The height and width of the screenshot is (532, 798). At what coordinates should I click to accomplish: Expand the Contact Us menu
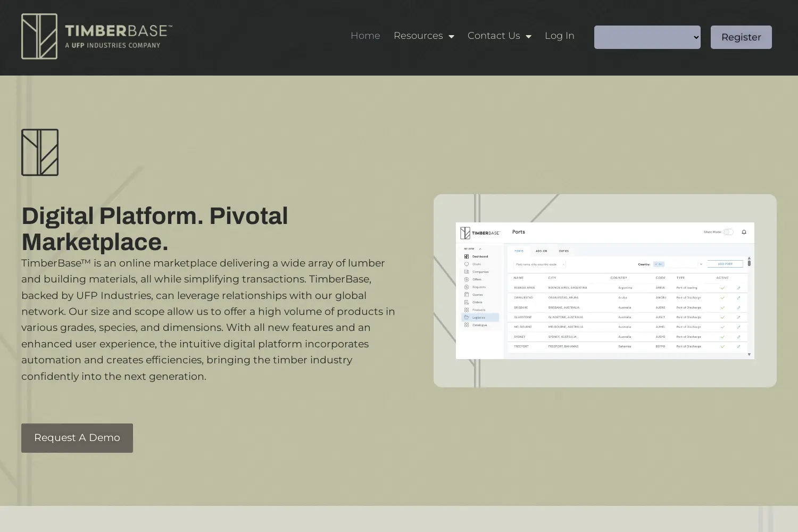500,36
